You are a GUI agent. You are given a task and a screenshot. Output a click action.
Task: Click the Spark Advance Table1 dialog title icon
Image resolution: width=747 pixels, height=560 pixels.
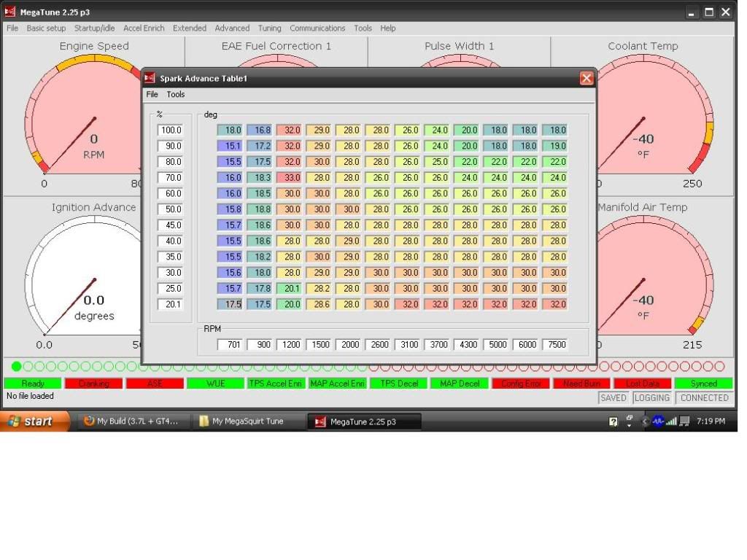tap(150, 78)
